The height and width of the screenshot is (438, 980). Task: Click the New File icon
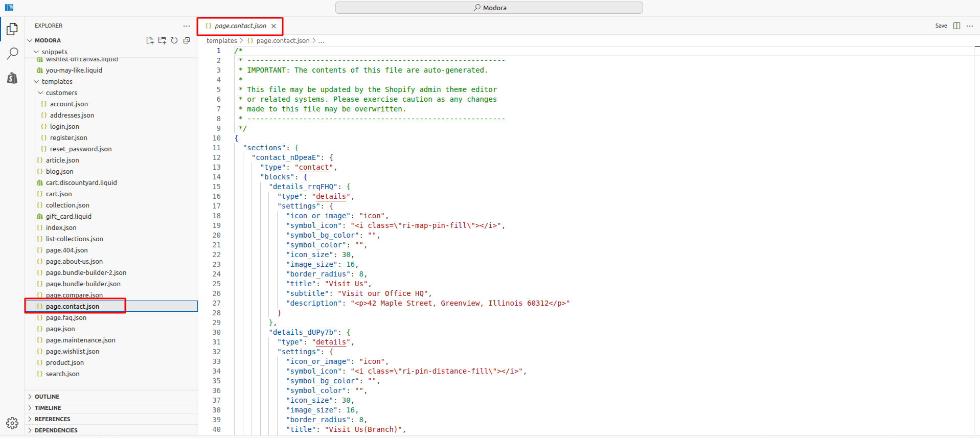pyautogui.click(x=150, y=40)
